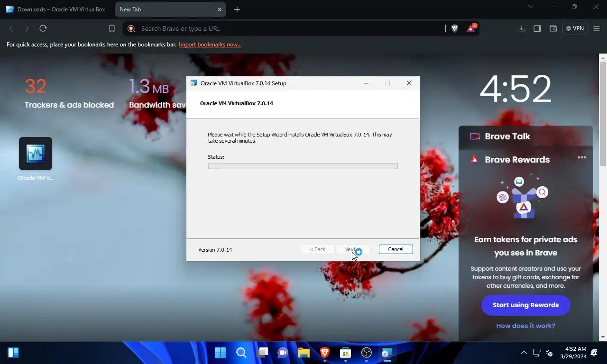Click the muted volume tray icon

pyautogui.click(x=549, y=353)
